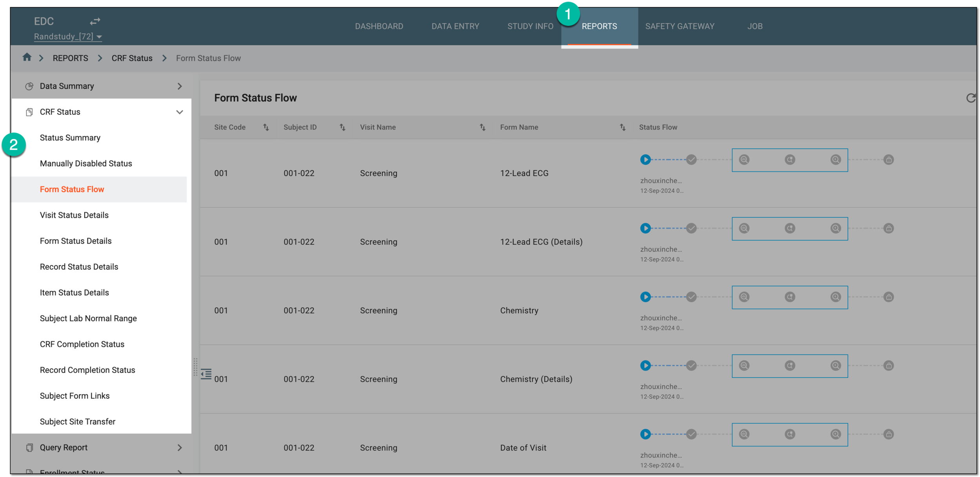Click the Data Summary pie chart icon
The width and height of the screenshot is (980, 477).
pyautogui.click(x=29, y=86)
